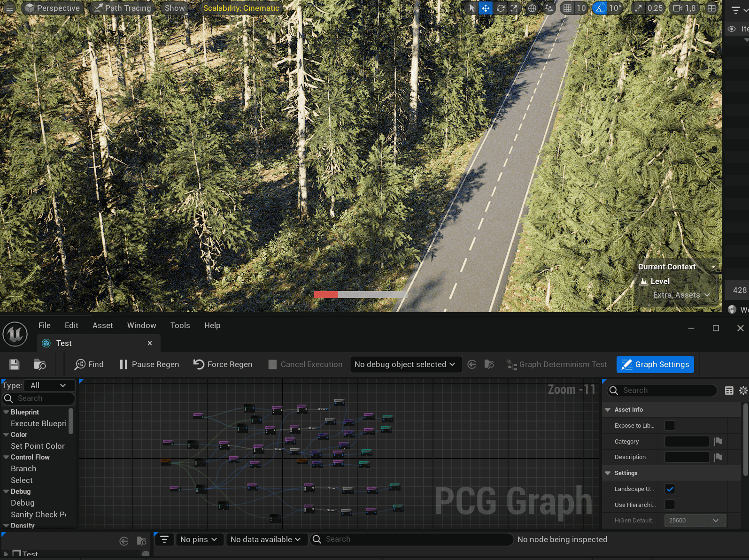
Task: Click the node palette search field
Action: (39, 399)
